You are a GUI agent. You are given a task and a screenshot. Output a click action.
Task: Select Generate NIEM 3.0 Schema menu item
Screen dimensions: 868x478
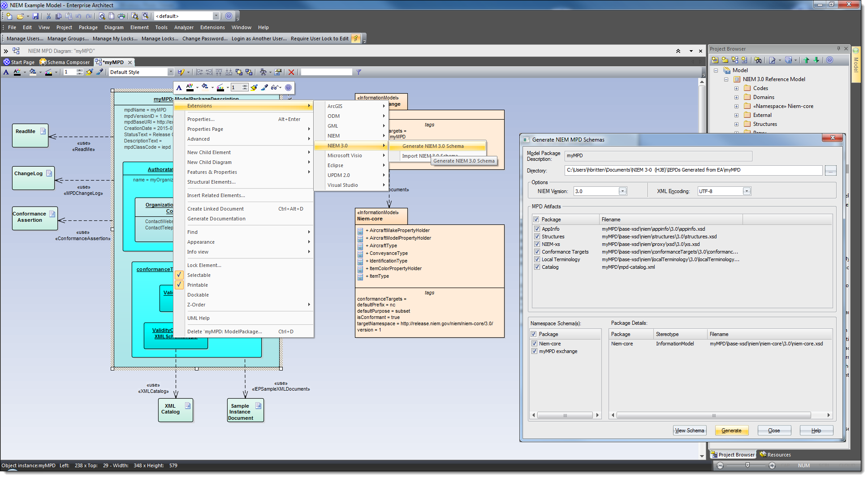tap(433, 146)
